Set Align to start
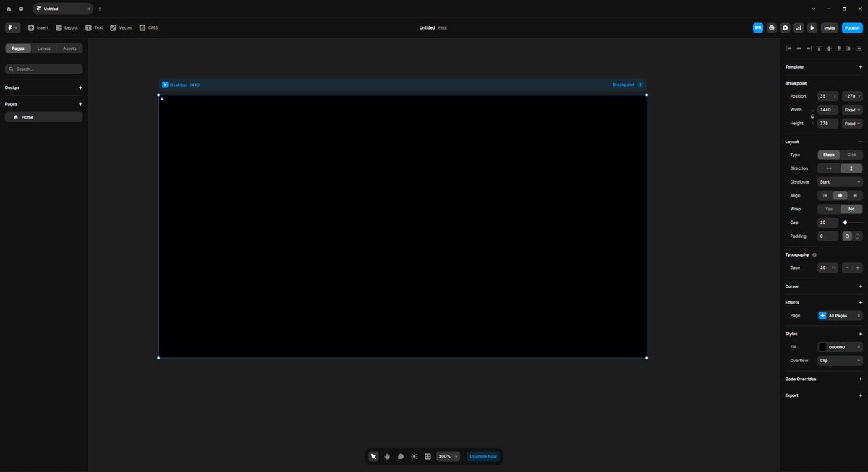 tap(825, 195)
